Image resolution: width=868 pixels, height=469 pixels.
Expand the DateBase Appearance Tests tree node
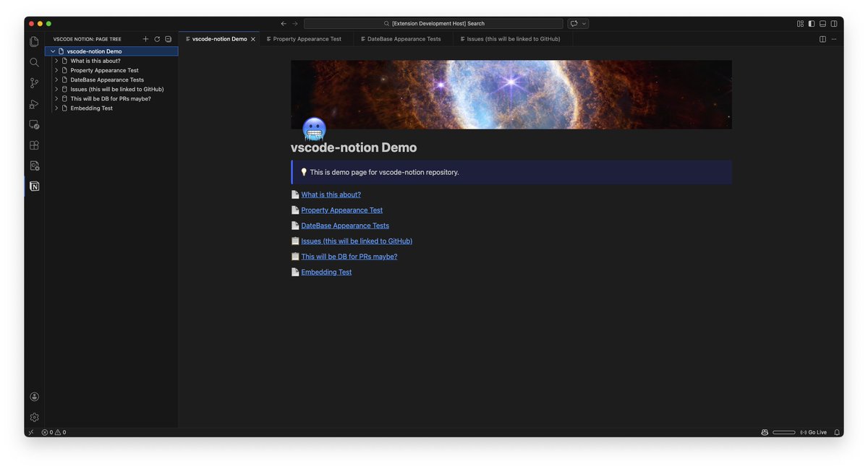(x=56, y=79)
